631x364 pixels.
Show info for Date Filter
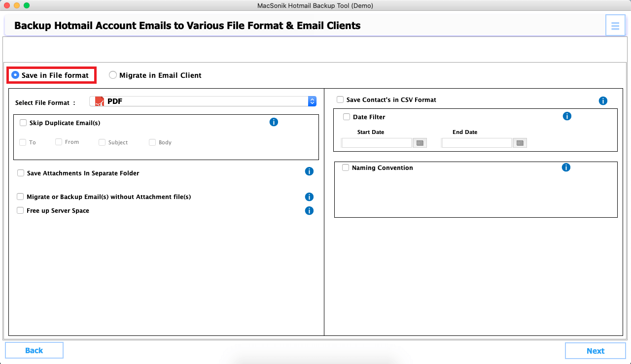(x=567, y=116)
